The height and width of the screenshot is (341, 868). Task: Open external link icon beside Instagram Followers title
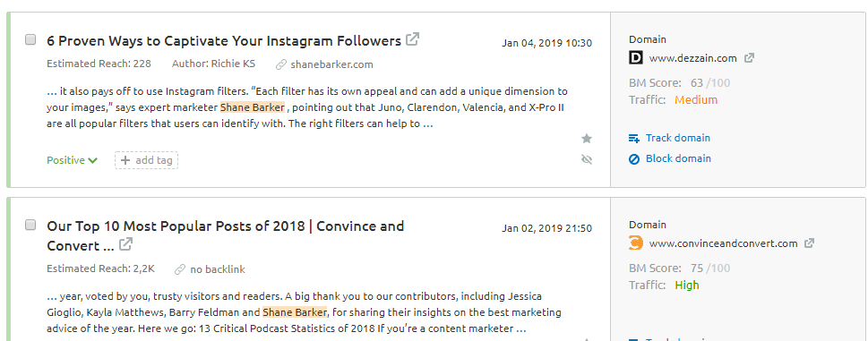(x=412, y=39)
